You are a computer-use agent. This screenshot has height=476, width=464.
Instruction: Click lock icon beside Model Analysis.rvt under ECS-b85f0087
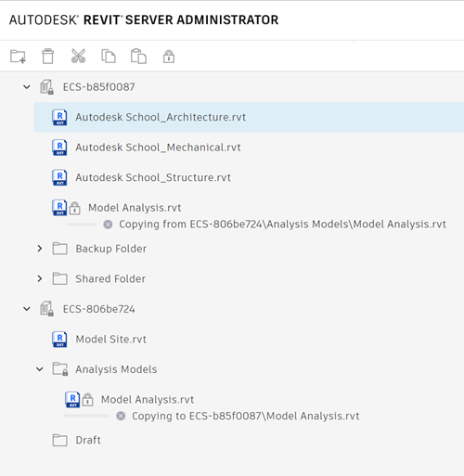point(74,208)
